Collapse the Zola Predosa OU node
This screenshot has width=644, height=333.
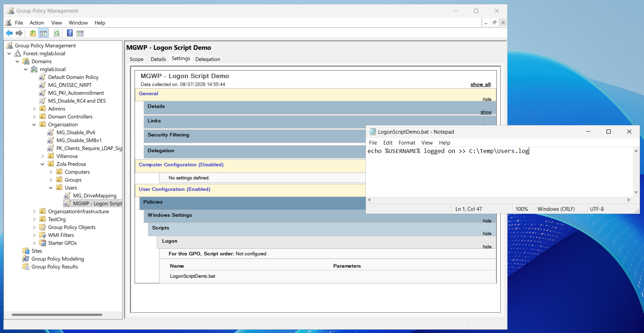click(43, 164)
